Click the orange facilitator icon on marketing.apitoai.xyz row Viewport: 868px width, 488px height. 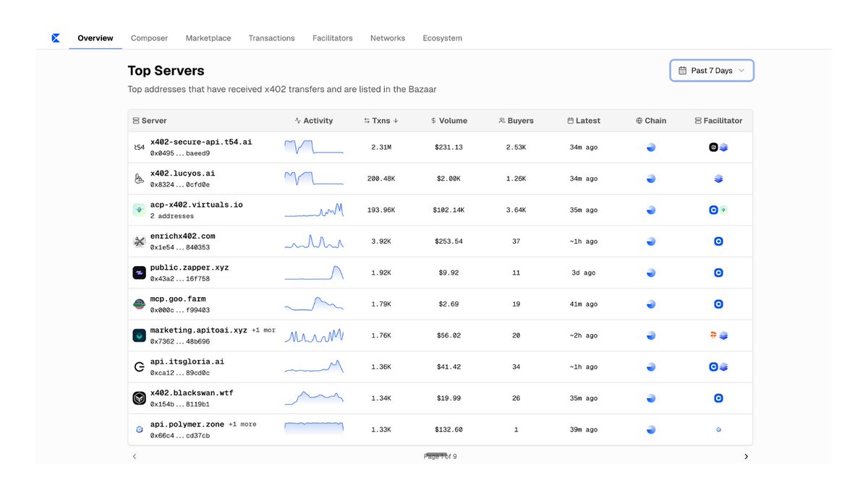[712, 335]
